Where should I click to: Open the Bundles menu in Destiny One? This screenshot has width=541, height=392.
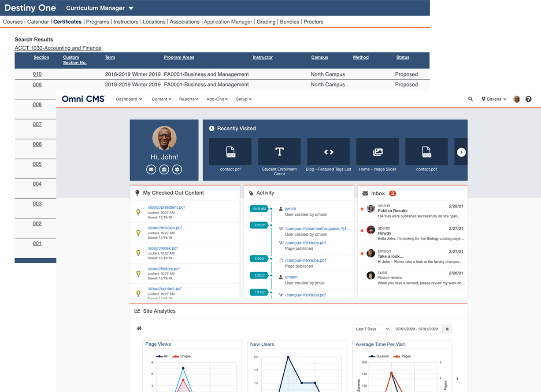(289, 22)
